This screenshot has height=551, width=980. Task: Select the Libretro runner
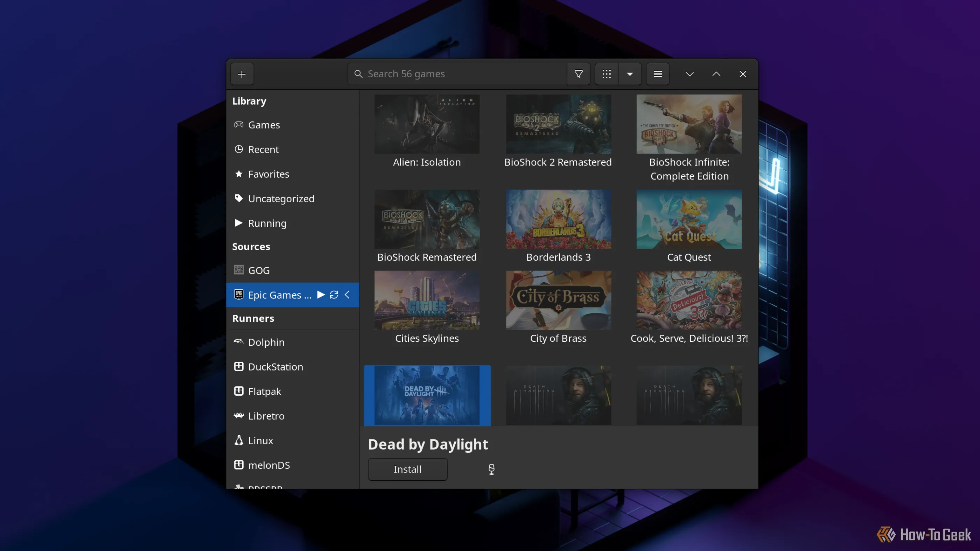coord(293,416)
